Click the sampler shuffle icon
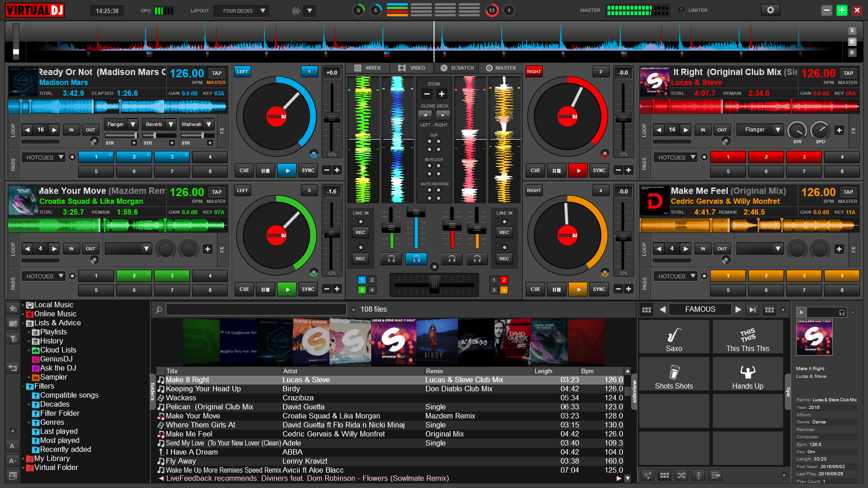The width and height of the screenshot is (868, 488). 681,475
